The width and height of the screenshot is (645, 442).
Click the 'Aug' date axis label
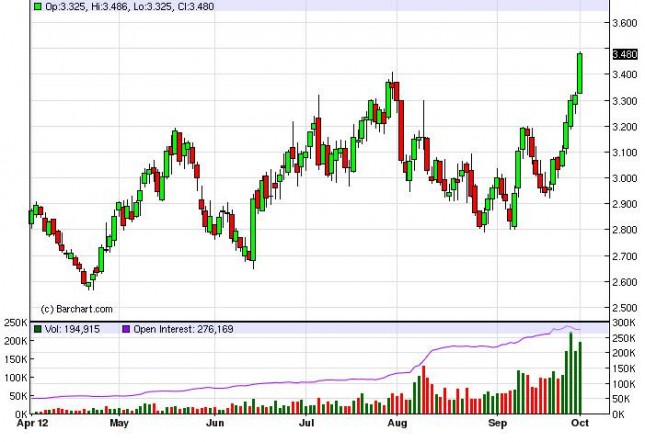coord(397,423)
